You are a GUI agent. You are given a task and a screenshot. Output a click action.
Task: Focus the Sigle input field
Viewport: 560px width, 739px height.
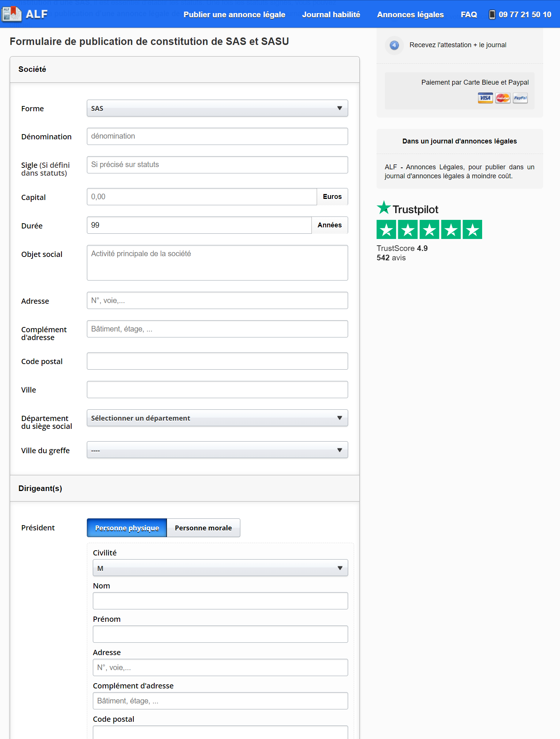pyautogui.click(x=217, y=165)
